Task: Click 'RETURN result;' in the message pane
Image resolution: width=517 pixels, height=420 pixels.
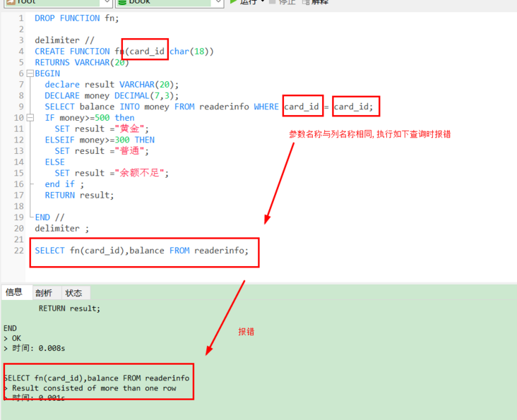Action: click(69, 308)
